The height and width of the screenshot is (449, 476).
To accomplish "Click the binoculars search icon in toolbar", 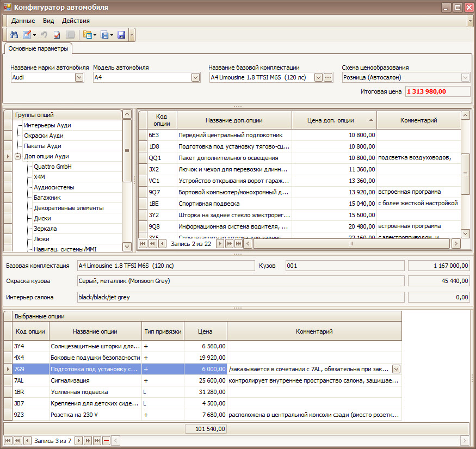I will click(14, 35).
